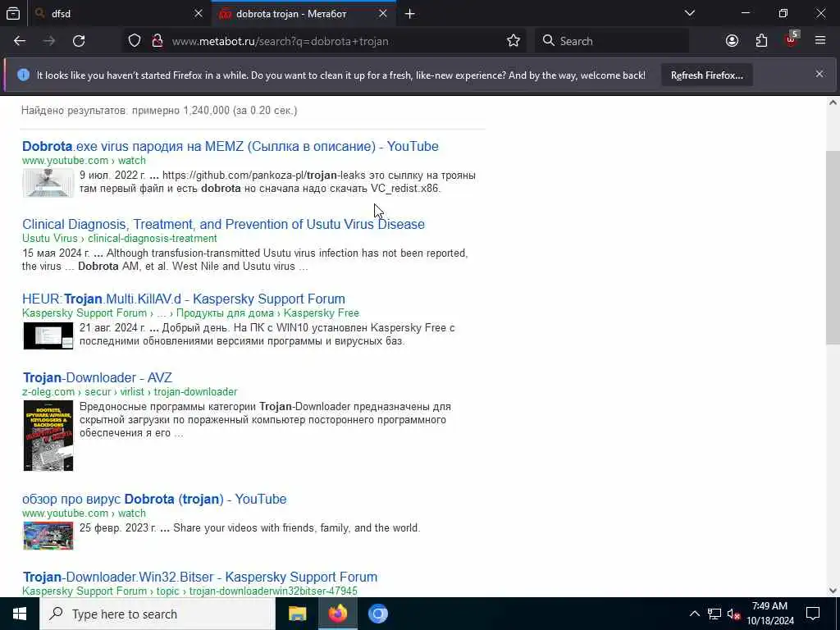Open the uBlock Origin extension icon
The image size is (840, 630).
[x=792, y=39]
